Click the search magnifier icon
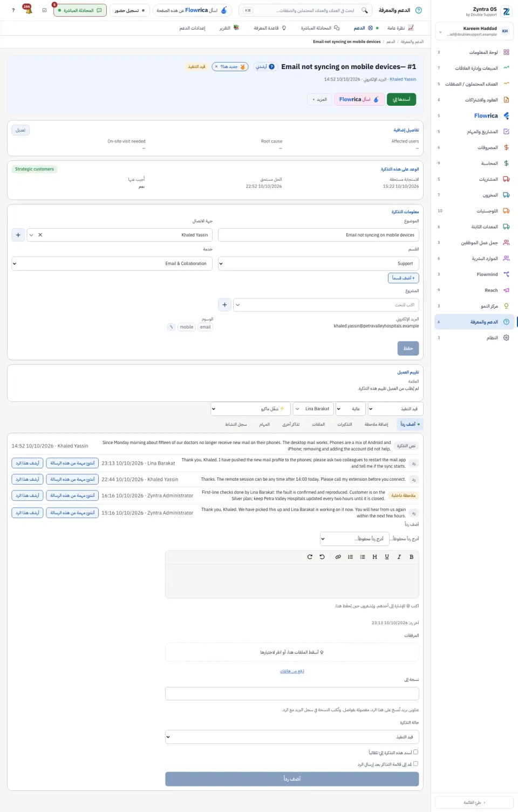Screen dimensions: 518x812 (x=365, y=10)
